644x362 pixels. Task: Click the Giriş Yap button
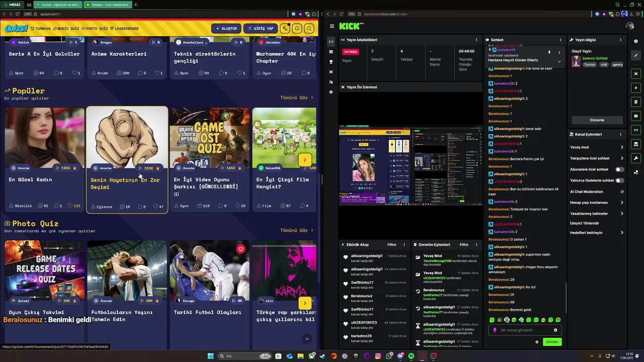click(261, 29)
